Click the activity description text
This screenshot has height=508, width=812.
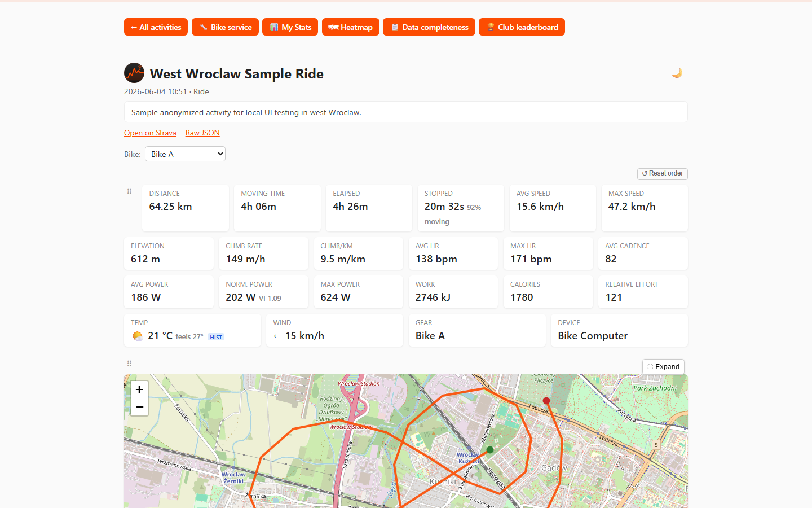pos(246,112)
